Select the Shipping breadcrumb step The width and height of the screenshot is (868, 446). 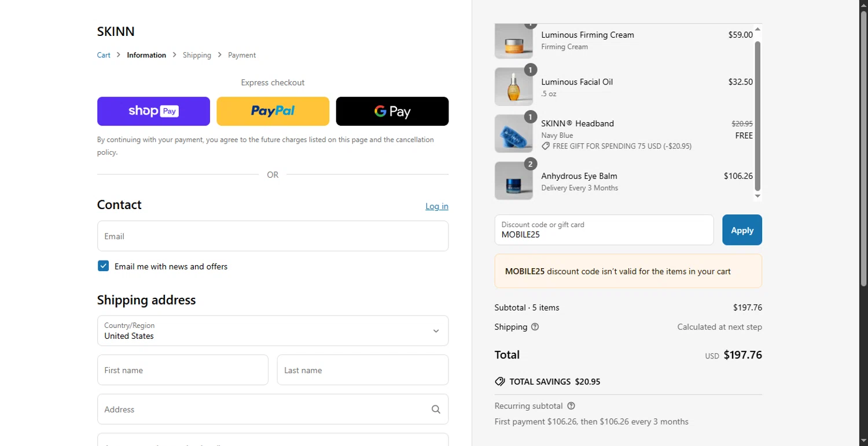(197, 55)
